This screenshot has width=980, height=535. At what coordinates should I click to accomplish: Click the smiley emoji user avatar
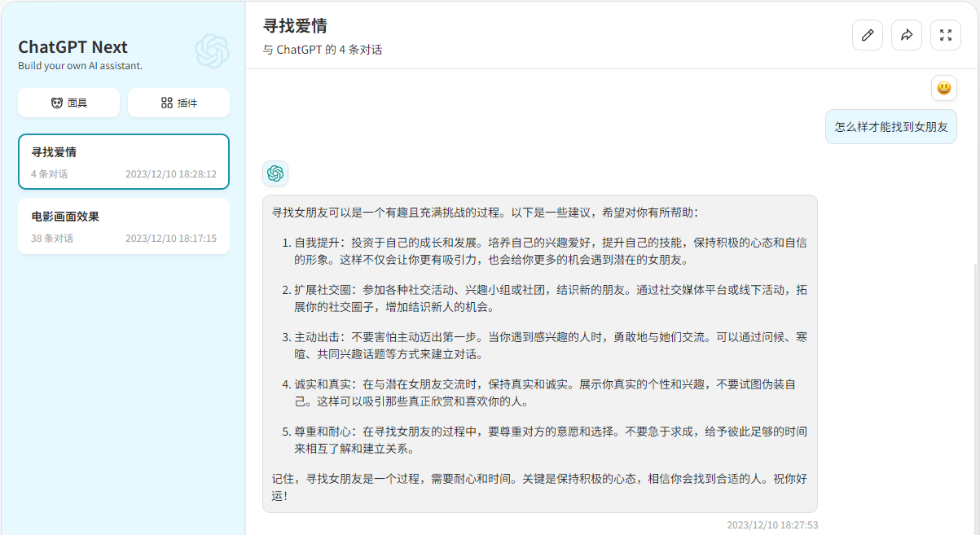943,88
